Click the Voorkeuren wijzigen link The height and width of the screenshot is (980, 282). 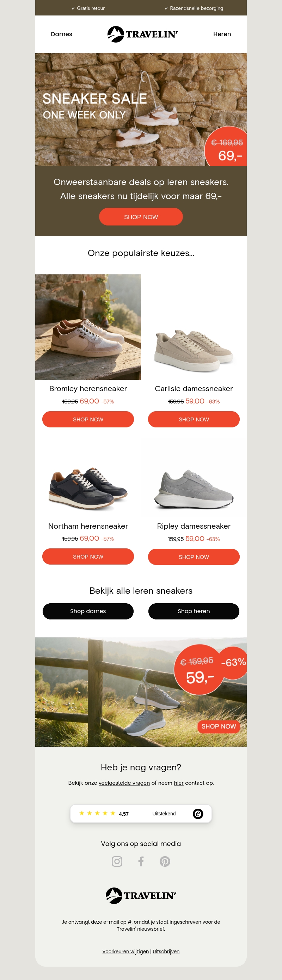point(125,952)
